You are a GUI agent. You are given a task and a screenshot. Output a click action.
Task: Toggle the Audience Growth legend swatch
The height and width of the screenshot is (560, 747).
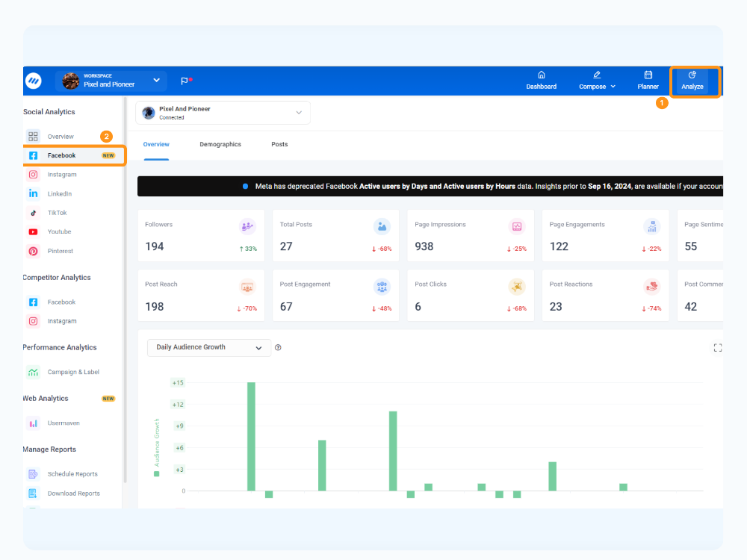157,474
